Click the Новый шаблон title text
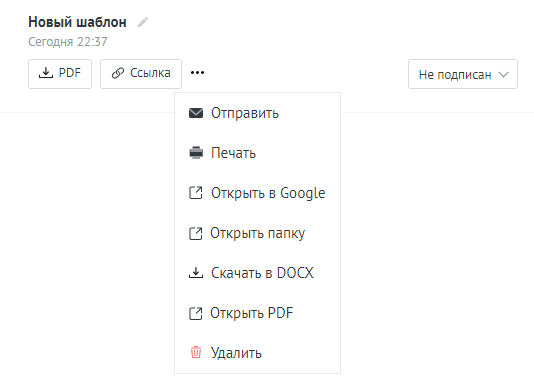 (77, 22)
